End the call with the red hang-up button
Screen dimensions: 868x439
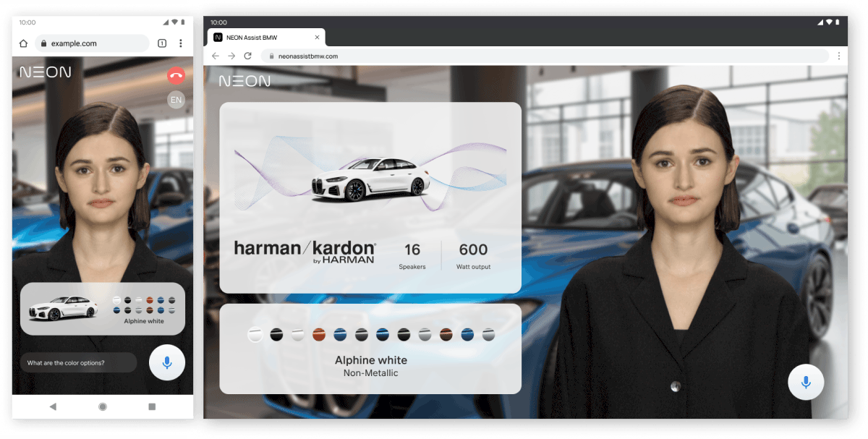click(x=176, y=75)
